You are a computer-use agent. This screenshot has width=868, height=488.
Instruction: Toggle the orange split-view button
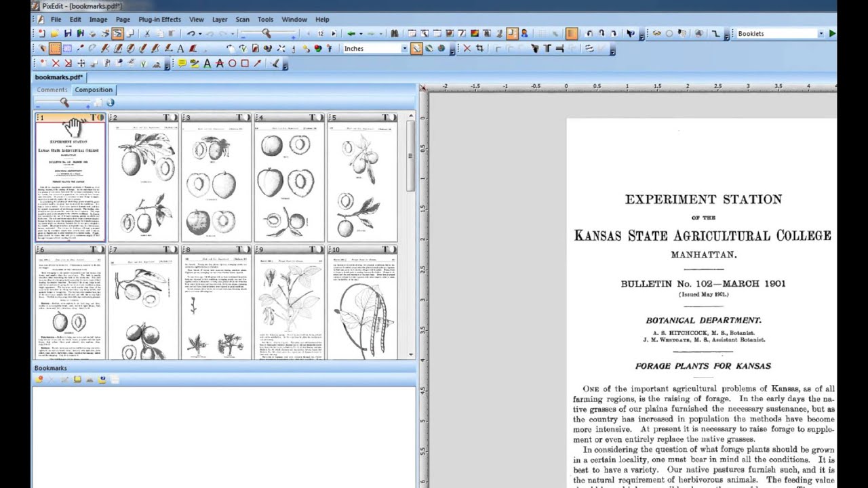pyautogui.click(x=572, y=33)
